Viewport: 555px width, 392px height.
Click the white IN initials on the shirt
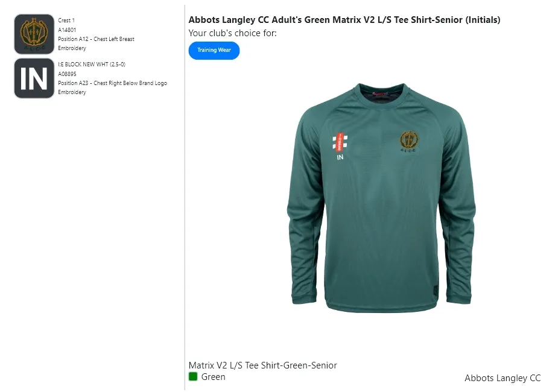tap(340, 157)
